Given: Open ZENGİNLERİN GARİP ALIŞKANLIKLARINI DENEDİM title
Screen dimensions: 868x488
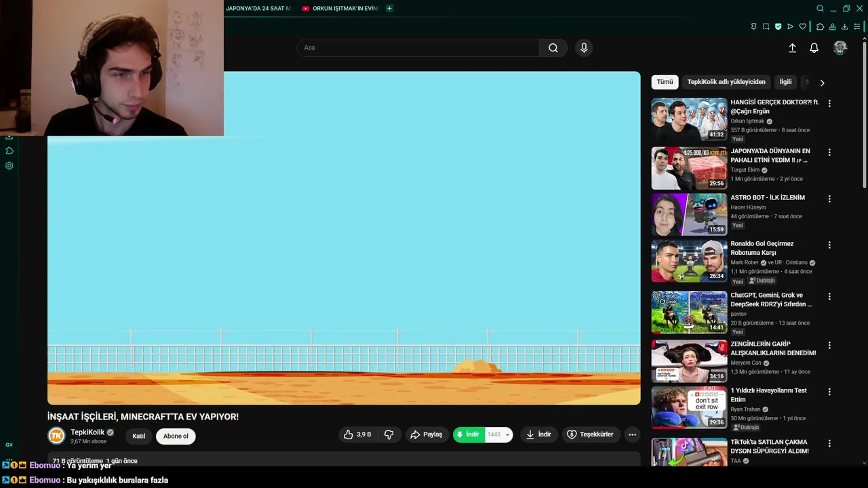Looking at the screenshot, I should (773, 348).
